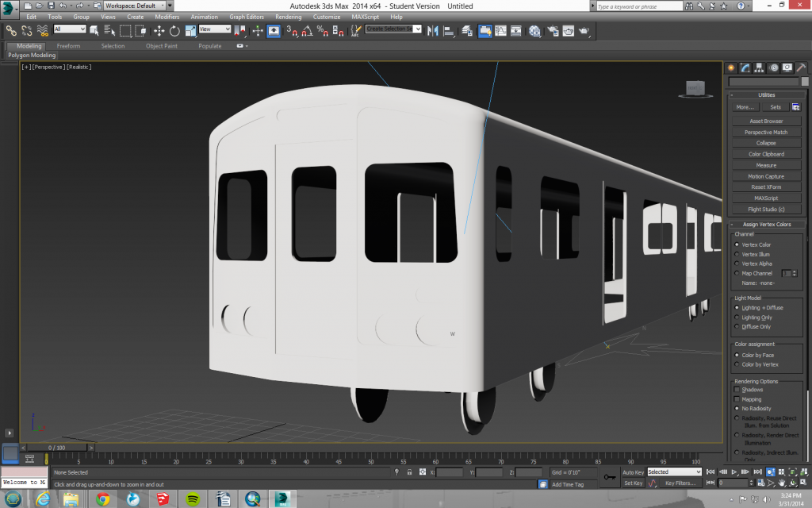
Task: Select the Vertex Illum radio button
Action: point(737,255)
